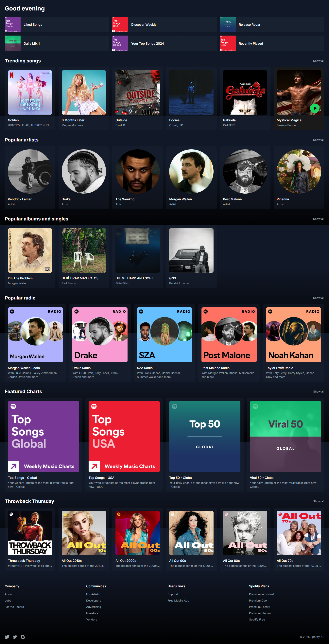Play Mystical Magical with the green play button
This screenshot has height=644, width=329.
point(315,108)
